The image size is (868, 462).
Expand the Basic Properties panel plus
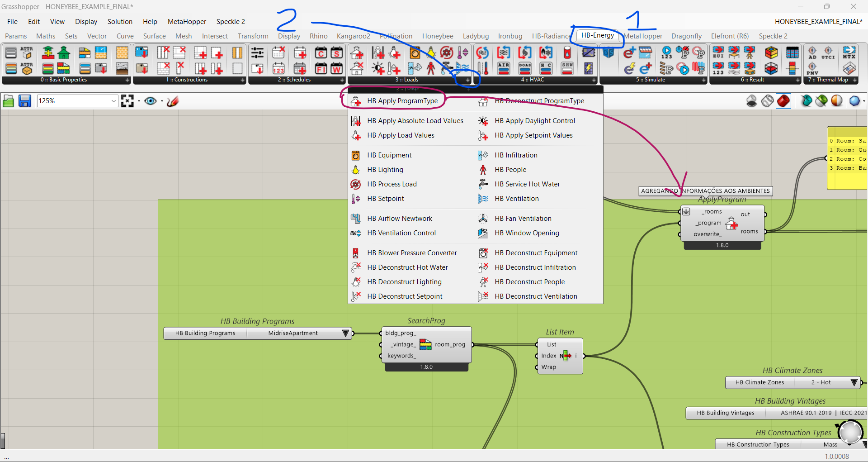[x=127, y=80]
